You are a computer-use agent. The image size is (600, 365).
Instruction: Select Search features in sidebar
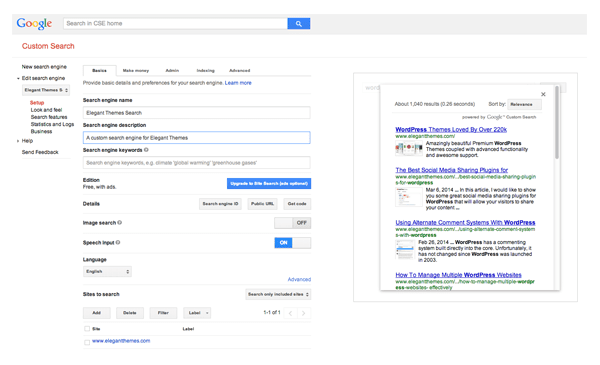49,117
